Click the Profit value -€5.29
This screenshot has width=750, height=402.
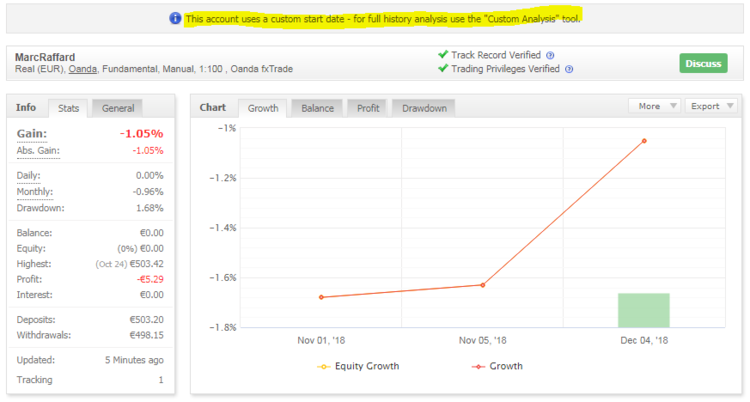tap(150, 279)
